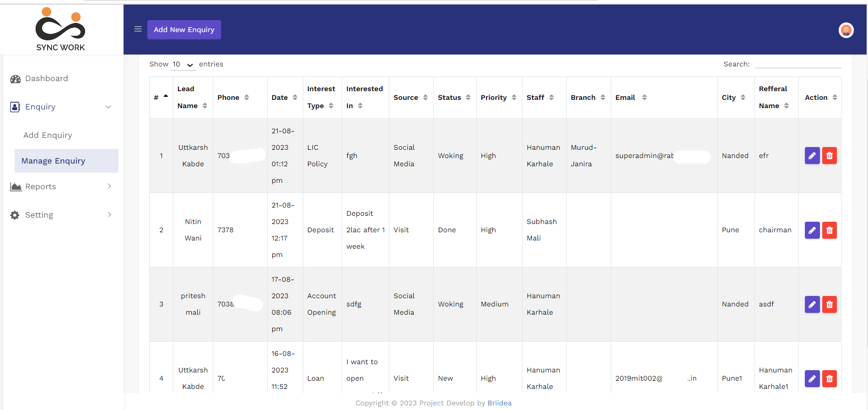Image resolution: width=868 pixels, height=410 pixels.
Task: Sort table by Refferal Name
Action: tap(776, 97)
